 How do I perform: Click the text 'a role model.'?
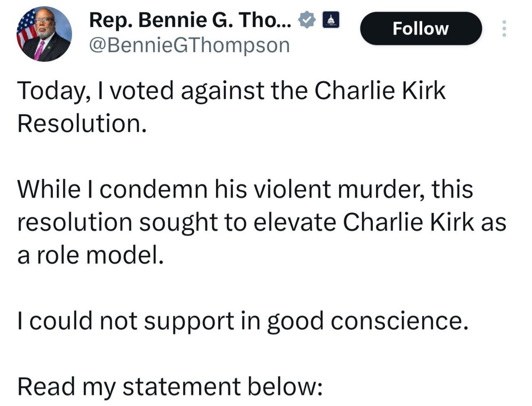[x=88, y=256]
